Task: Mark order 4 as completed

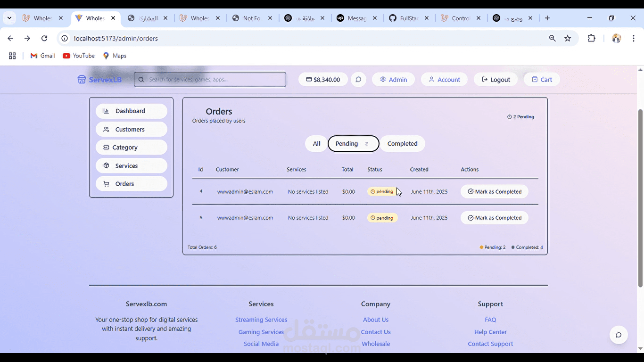Action: [495, 192]
